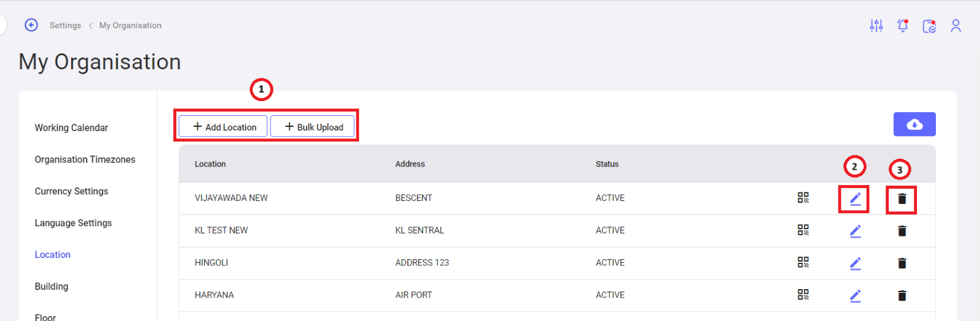Screen dimensions: 980x321
Task: Click the Bulk Upload button
Action: [x=312, y=126]
